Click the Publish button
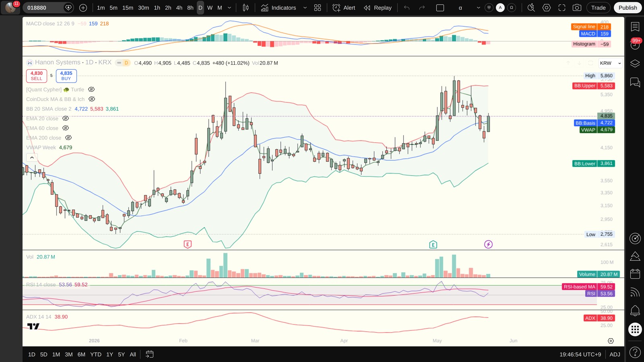 pyautogui.click(x=627, y=8)
